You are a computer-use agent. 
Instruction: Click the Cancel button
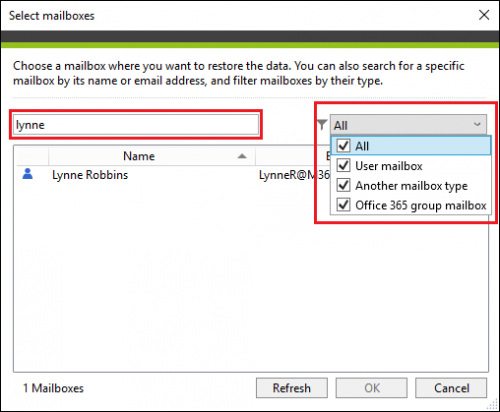[x=451, y=388]
